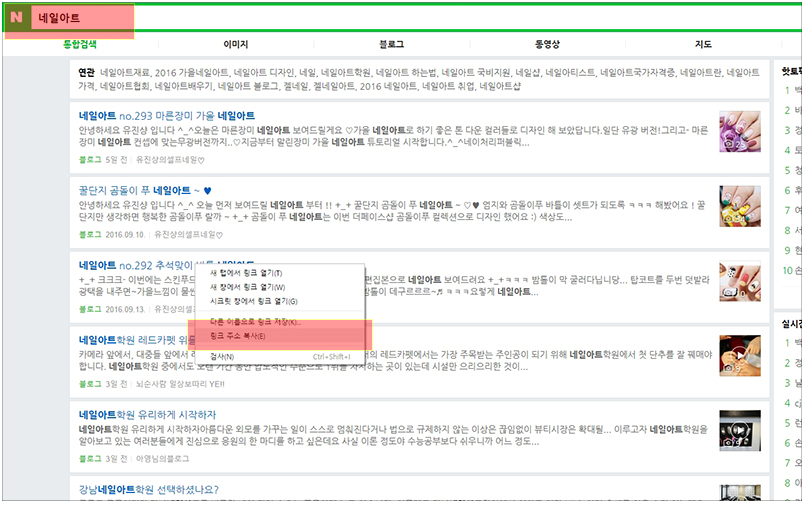Click related search 네일아트배우기

tap(184, 86)
